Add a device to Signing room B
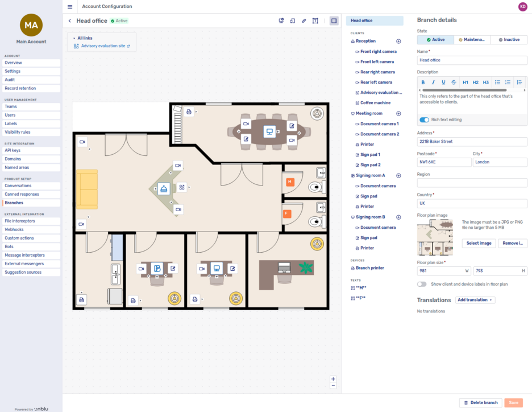 point(398,217)
